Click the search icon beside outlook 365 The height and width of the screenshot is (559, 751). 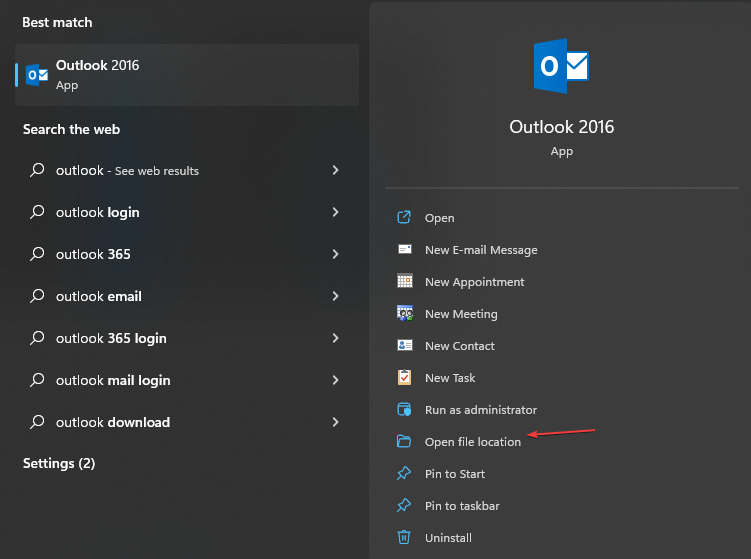coord(37,254)
